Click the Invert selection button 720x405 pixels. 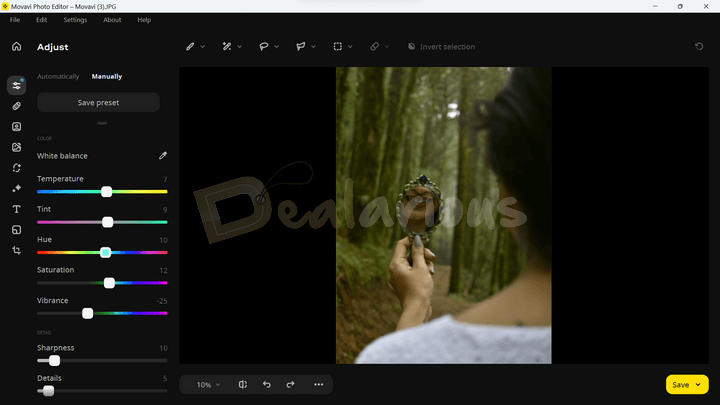(x=441, y=47)
